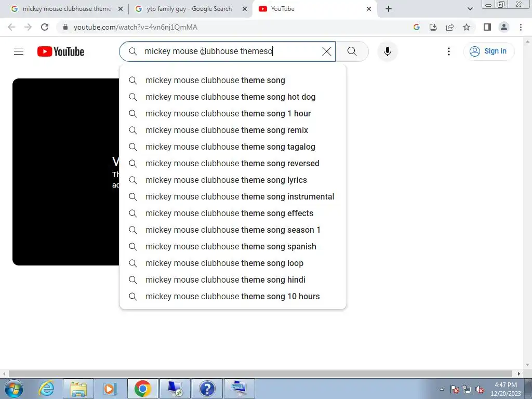Click the Sign in button
Image resolution: width=532 pixels, height=399 pixels.
(x=488, y=51)
